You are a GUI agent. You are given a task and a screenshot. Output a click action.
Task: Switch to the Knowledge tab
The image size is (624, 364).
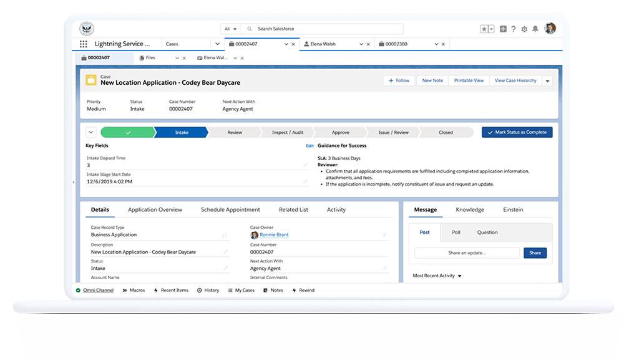tap(469, 210)
